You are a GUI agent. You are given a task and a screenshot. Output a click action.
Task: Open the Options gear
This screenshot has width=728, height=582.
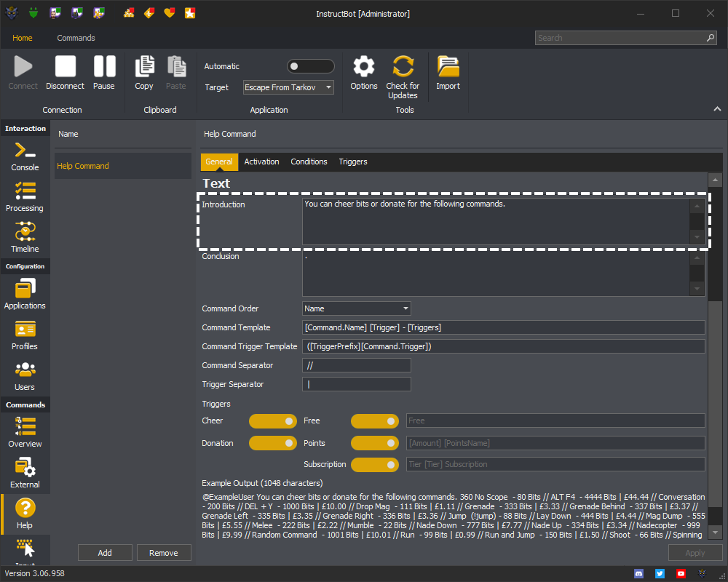(x=364, y=73)
